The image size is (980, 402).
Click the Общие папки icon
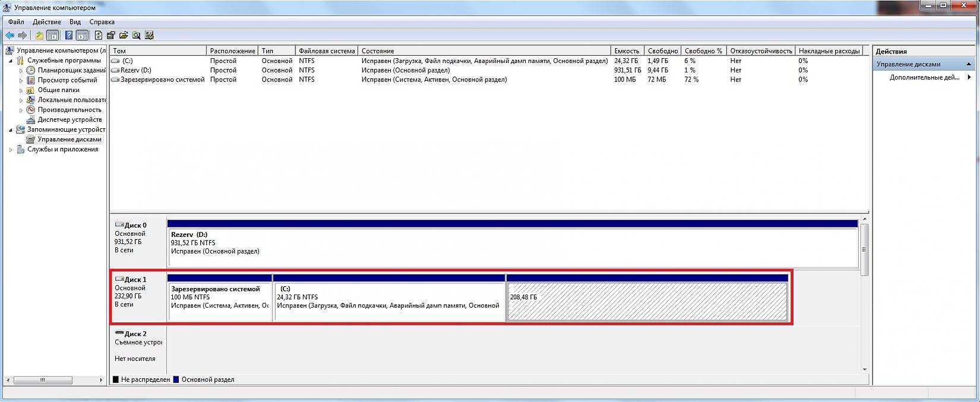pos(31,90)
